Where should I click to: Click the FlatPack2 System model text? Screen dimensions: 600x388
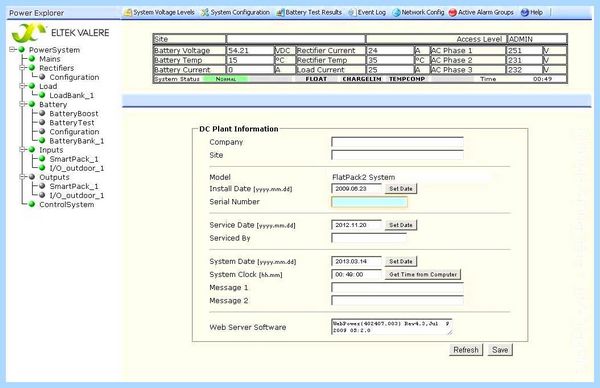[x=364, y=177]
